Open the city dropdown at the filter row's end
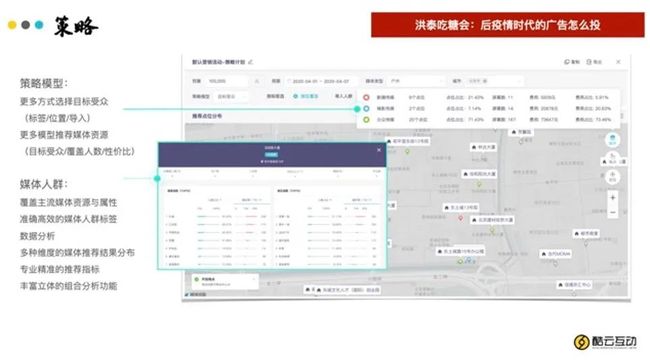 (x=494, y=81)
